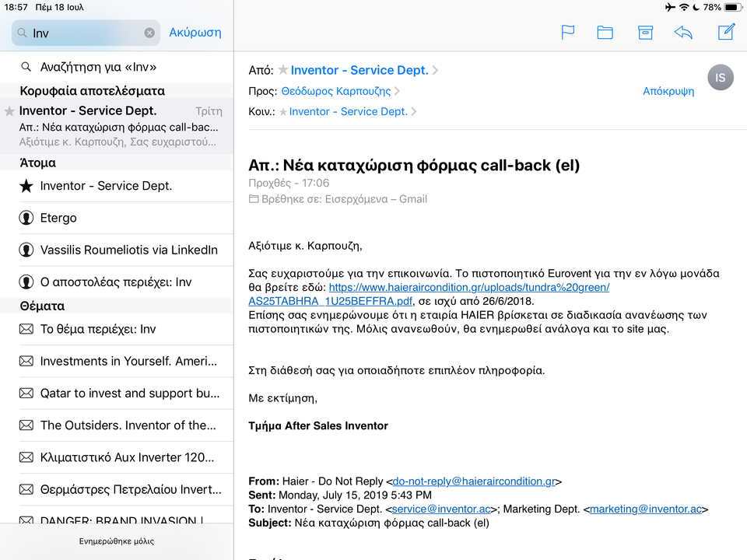The width and height of the screenshot is (747, 560).
Task: Tap the star beside sender Inventor - Service Dept.
Action: click(283, 70)
